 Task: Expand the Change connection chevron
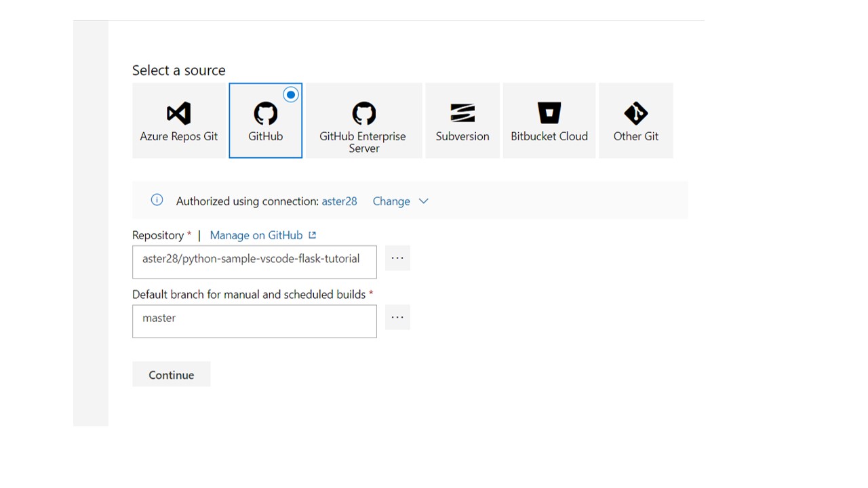pyautogui.click(x=424, y=201)
